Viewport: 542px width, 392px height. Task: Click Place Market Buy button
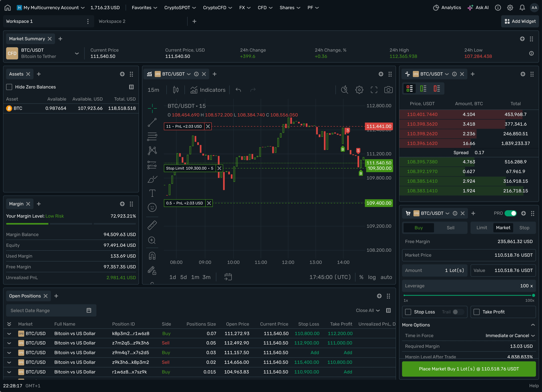469,369
